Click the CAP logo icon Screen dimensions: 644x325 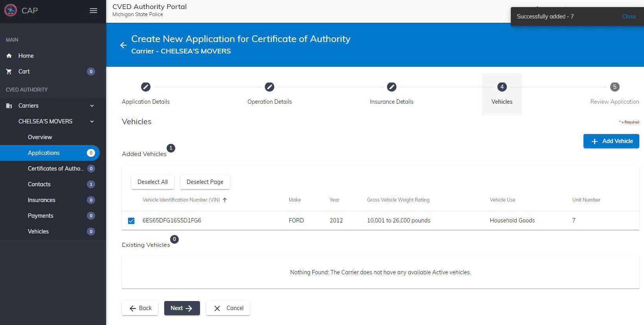pos(11,10)
